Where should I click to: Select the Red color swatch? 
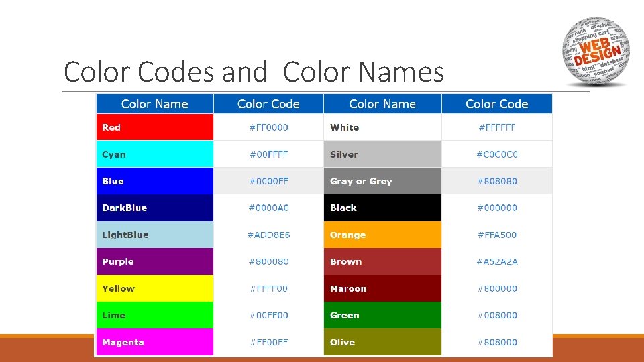(155, 127)
